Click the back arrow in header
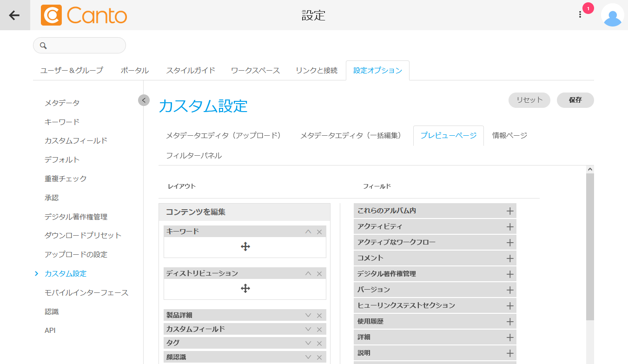Screen dimensions: 628x364 pyautogui.click(x=14, y=15)
